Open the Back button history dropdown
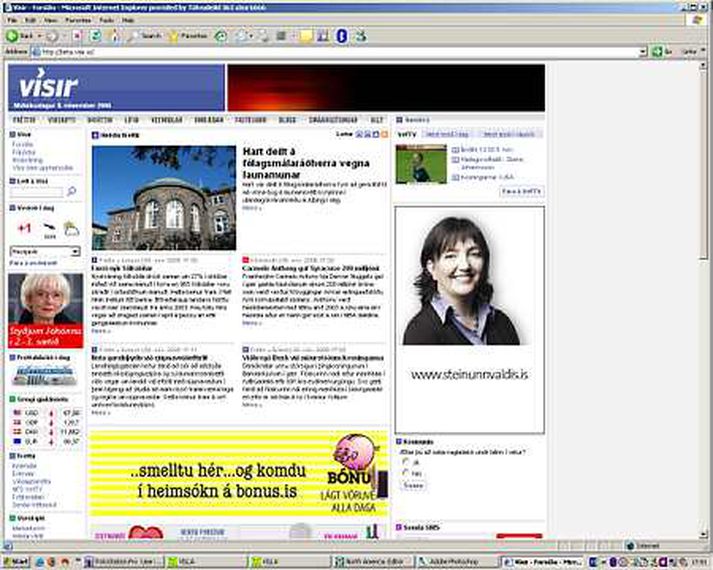Screen dimensions: 713x570 tap(40, 36)
